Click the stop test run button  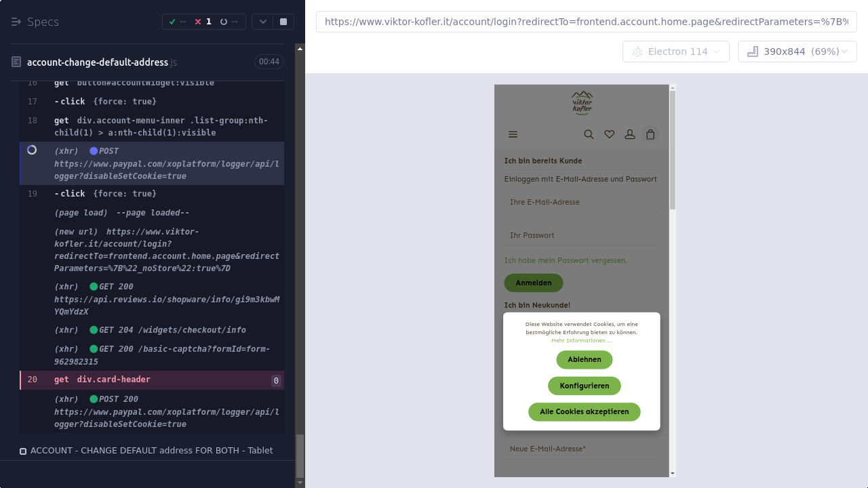[283, 22]
